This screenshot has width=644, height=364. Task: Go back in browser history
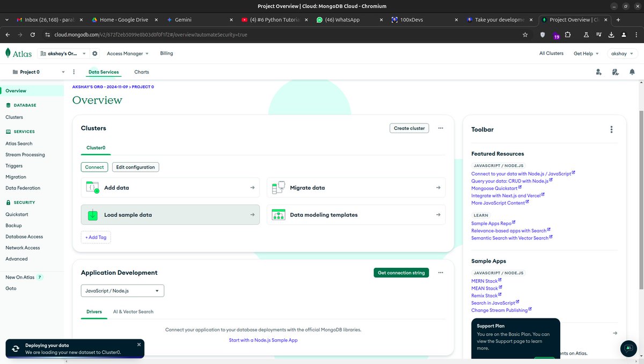(8, 34)
